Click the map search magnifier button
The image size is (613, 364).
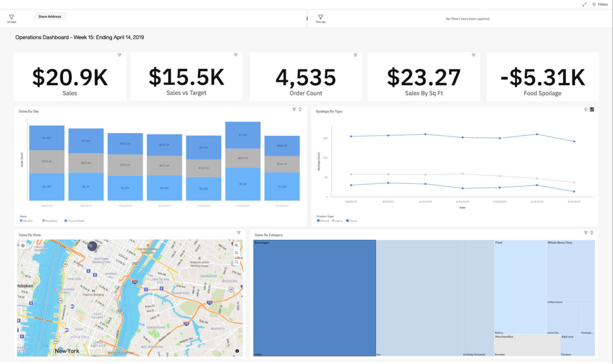(x=236, y=262)
